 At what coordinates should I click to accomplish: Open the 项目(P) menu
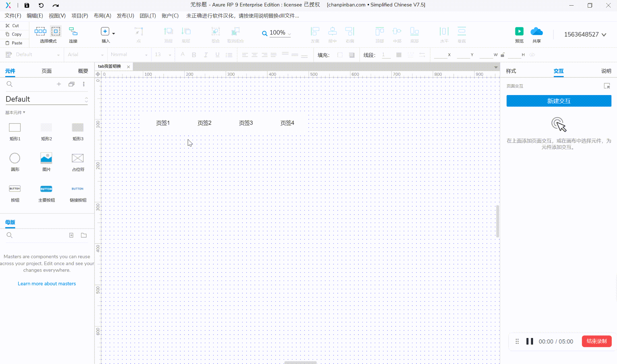click(80, 16)
